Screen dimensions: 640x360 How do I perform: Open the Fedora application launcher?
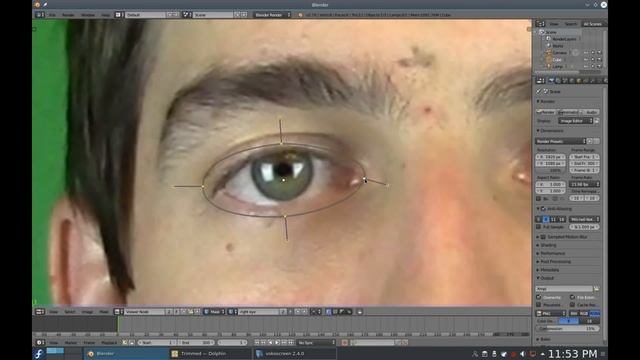(x=39, y=353)
